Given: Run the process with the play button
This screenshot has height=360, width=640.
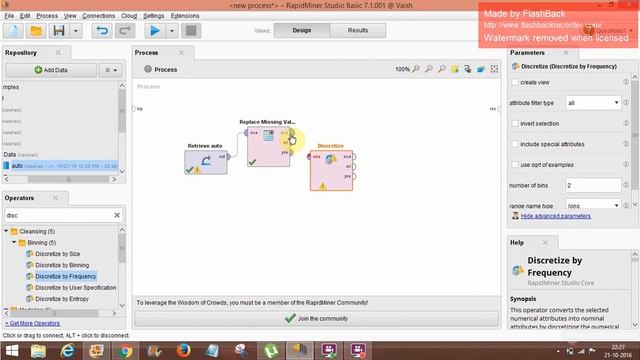Looking at the screenshot, I should [155, 31].
